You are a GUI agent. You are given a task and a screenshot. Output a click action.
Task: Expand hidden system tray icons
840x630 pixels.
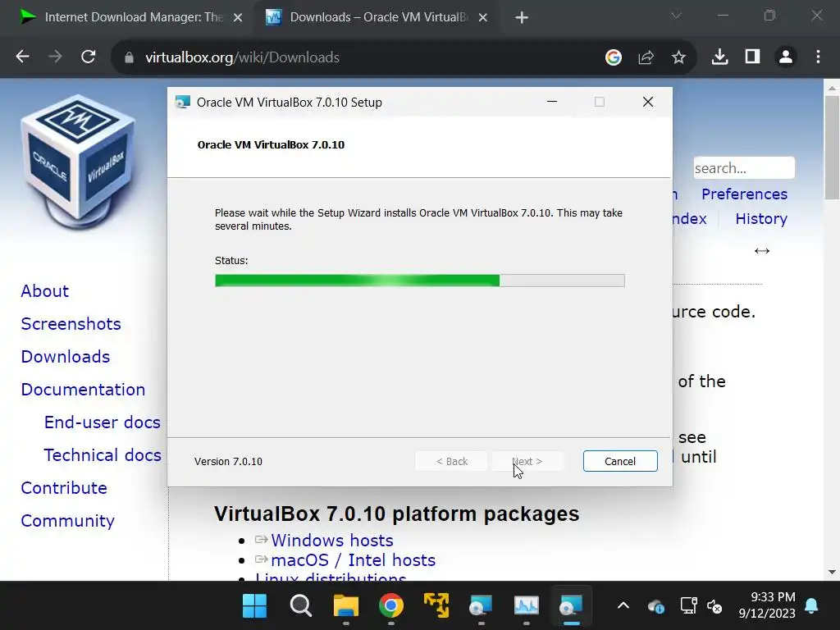[623, 606]
